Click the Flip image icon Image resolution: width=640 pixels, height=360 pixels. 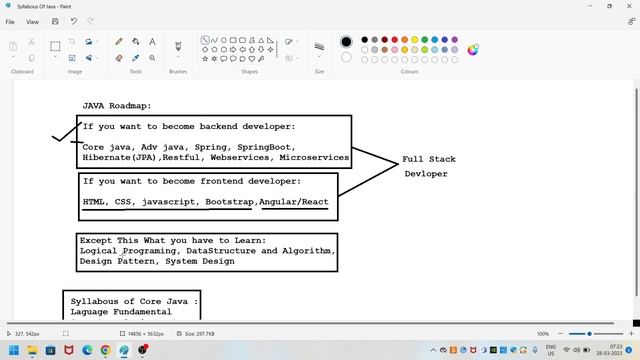tap(89, 58)
